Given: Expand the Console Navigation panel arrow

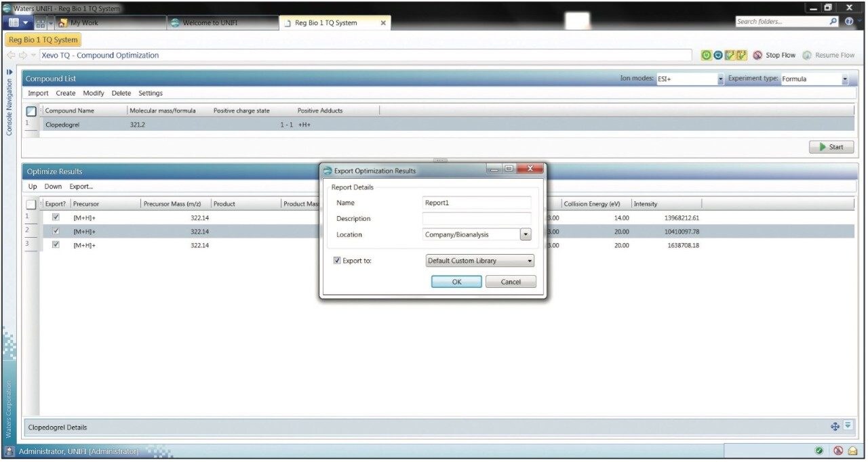Looking at the screenshot, I should coord(9,72).
